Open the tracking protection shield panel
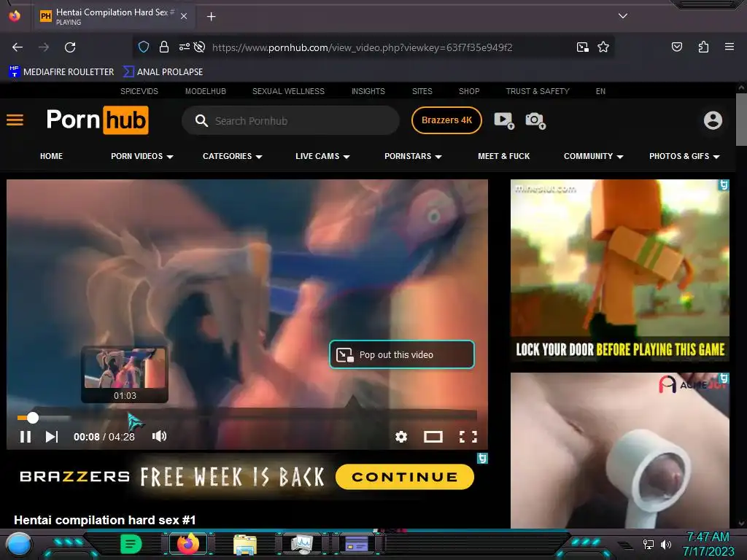This screenshot has height=560, width=747. click(144, 47)
